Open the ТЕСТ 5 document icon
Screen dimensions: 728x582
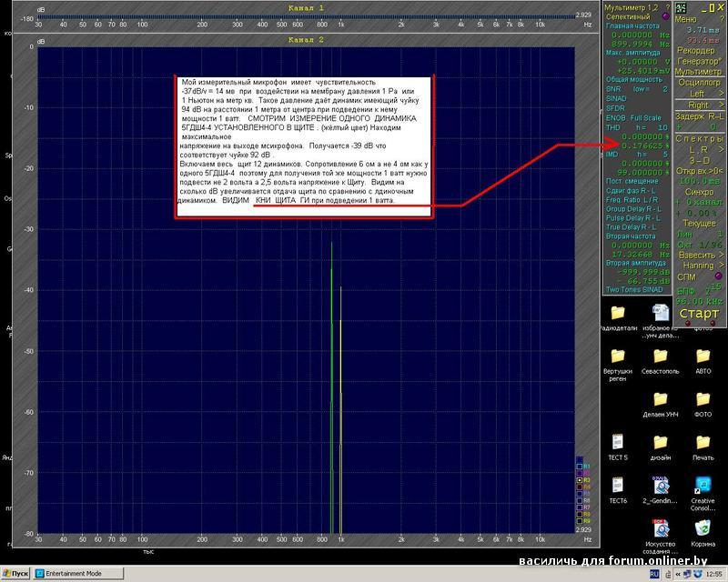(x=618, y=442)
